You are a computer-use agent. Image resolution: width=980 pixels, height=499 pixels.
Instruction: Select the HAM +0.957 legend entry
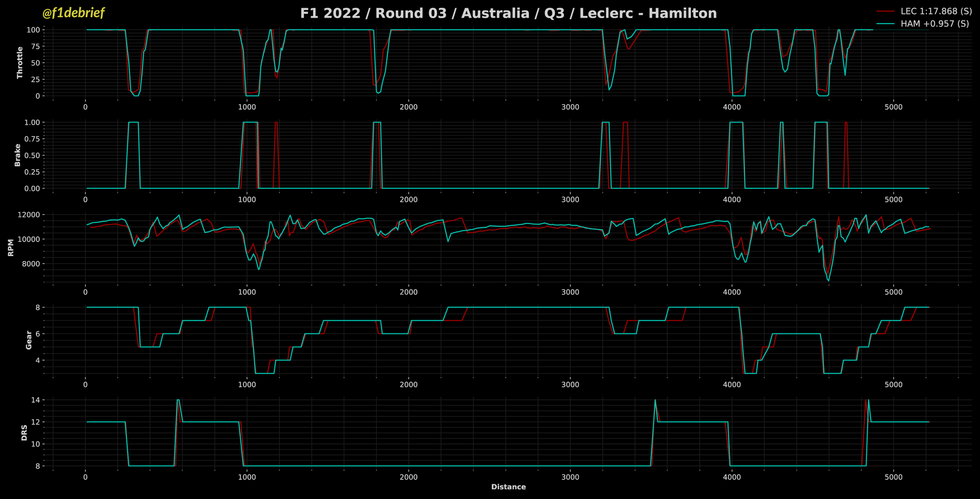click(x=936, y=23)
